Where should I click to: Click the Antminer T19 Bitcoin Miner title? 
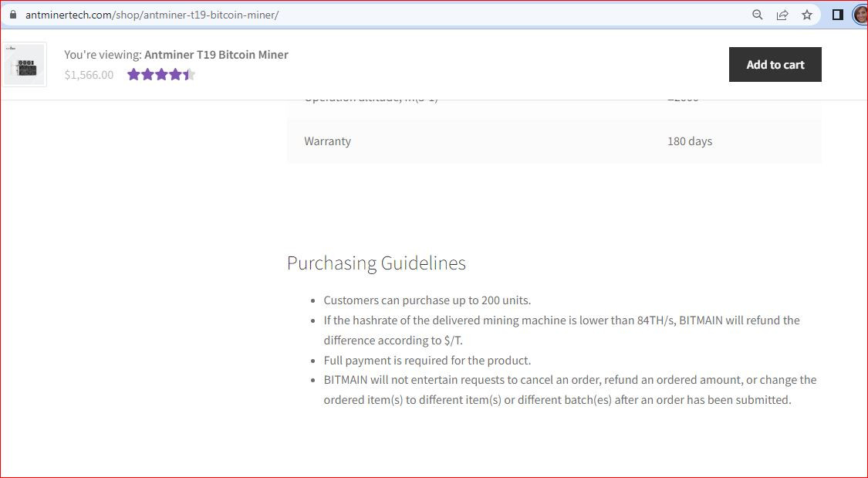pyautogui.click(x=216, y=55)
